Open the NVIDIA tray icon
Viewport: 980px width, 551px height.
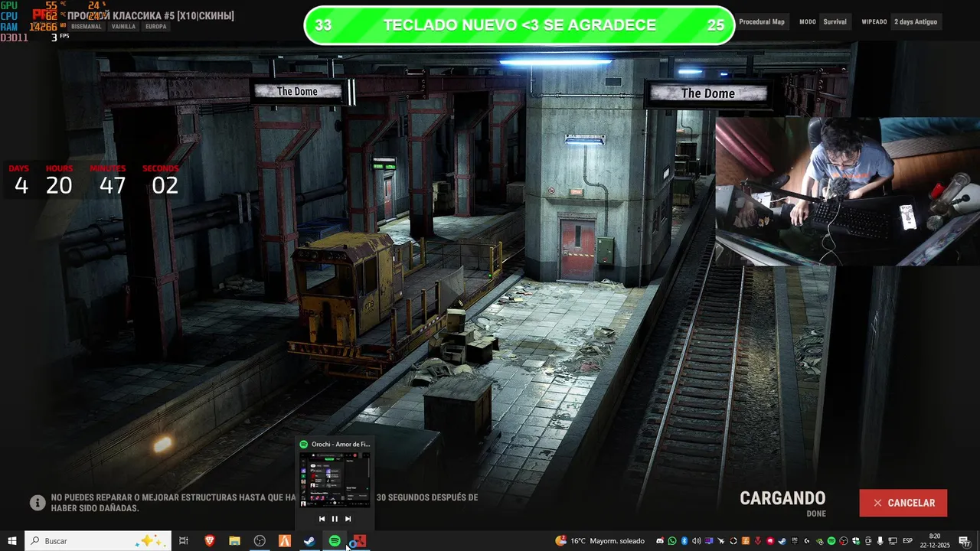(x=819, y=541)
